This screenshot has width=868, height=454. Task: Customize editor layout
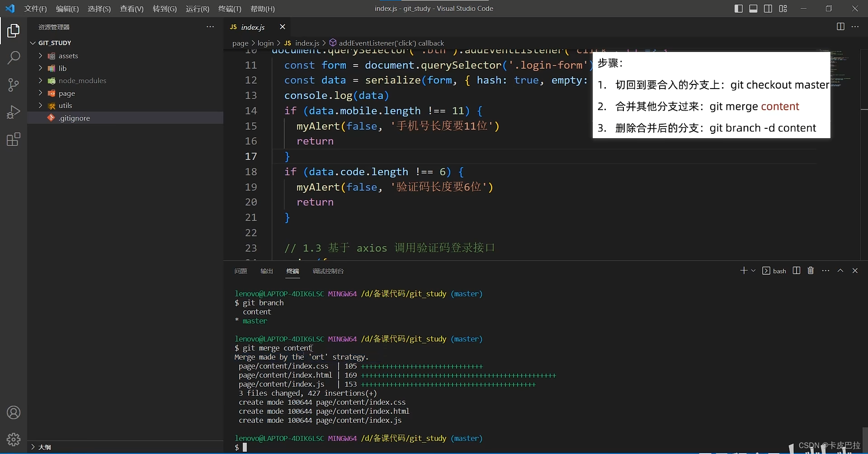coord(783,9)
